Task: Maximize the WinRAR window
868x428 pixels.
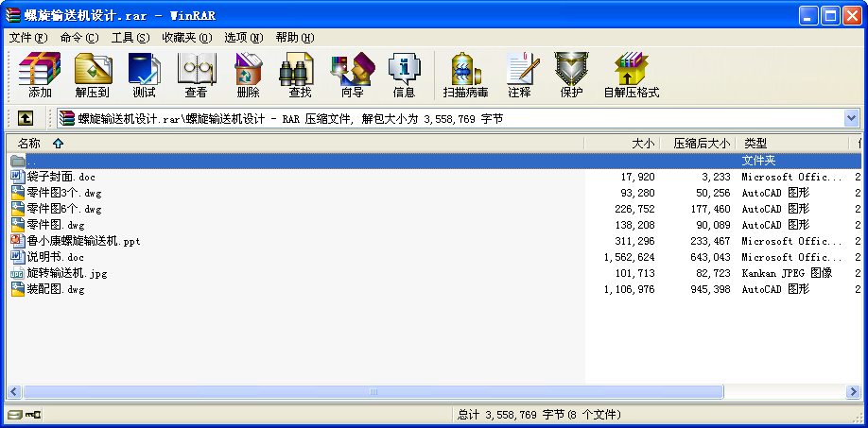Action: pyautogui.click(x=830, y=15)
